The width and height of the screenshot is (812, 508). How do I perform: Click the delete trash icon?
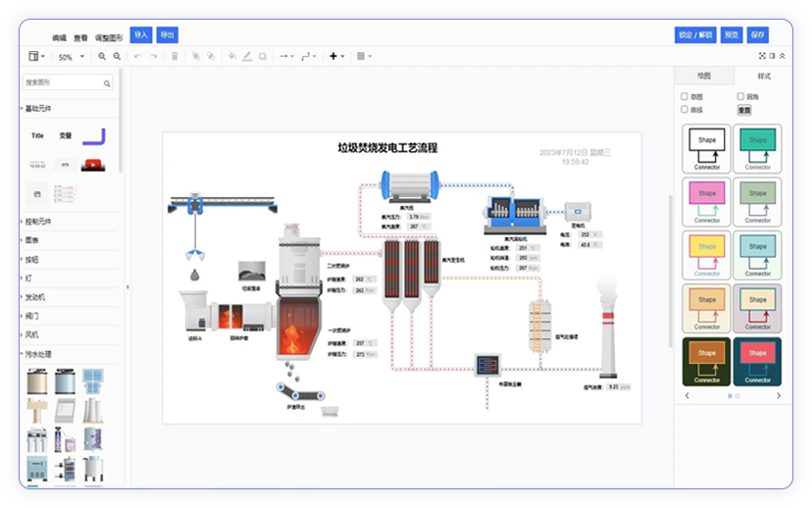[x=175, y=57]
